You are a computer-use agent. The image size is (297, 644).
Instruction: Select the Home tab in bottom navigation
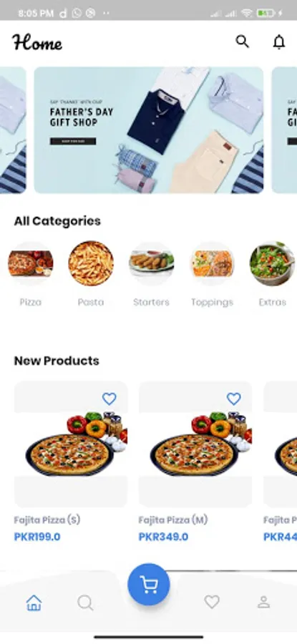[x=34, y=602]
